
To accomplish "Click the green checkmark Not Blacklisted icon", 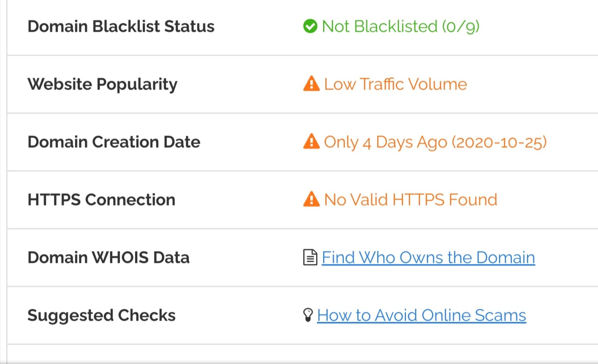I will pos(310,26).
